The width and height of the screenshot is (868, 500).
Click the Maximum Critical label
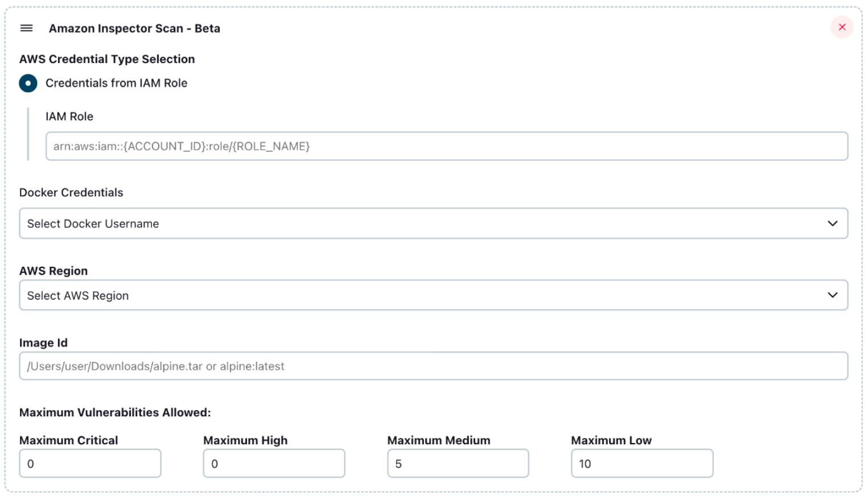pos(69,440)
